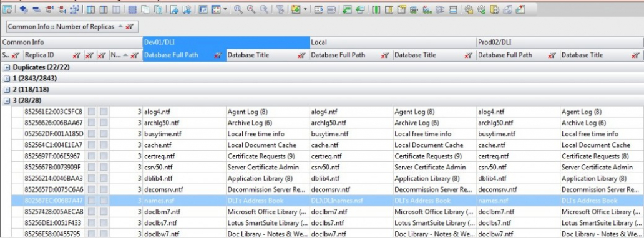
Task: Clear the Prod02 Database Full Path filter
Action: click(x=552, y=55)
